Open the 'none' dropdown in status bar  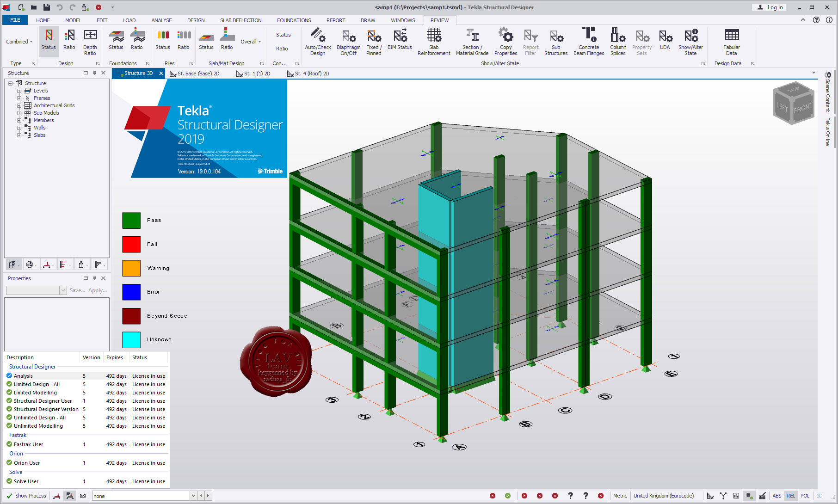[193, 496]
